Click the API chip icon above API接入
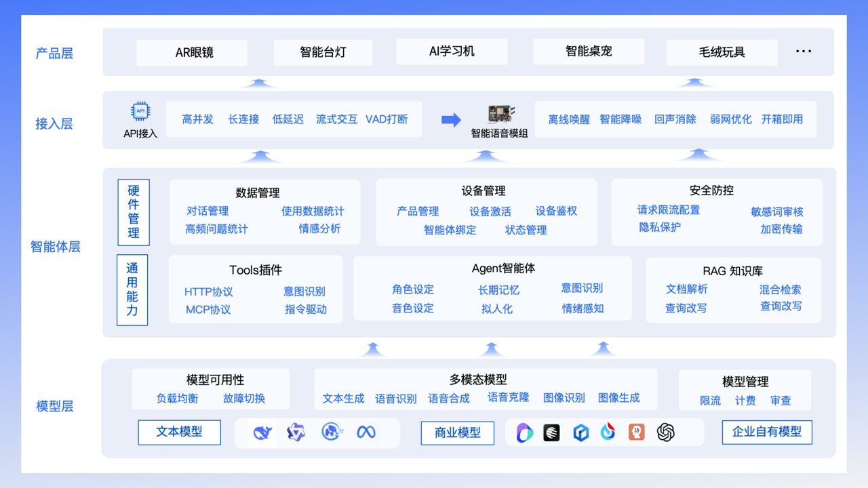The height and width of the screenshot is (488, 868). tap(140, 111)
